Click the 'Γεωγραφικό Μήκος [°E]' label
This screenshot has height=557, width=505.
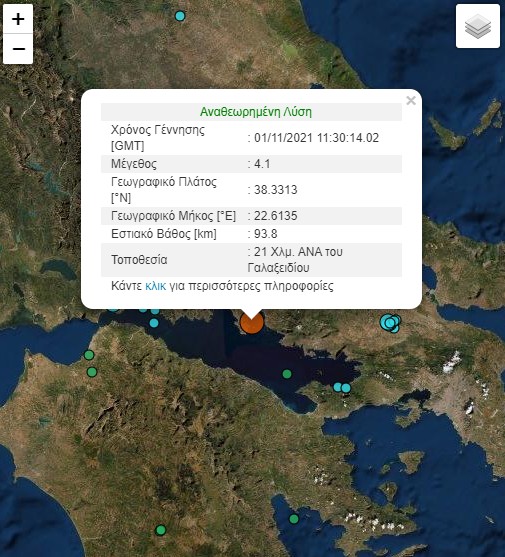(173, 216)
